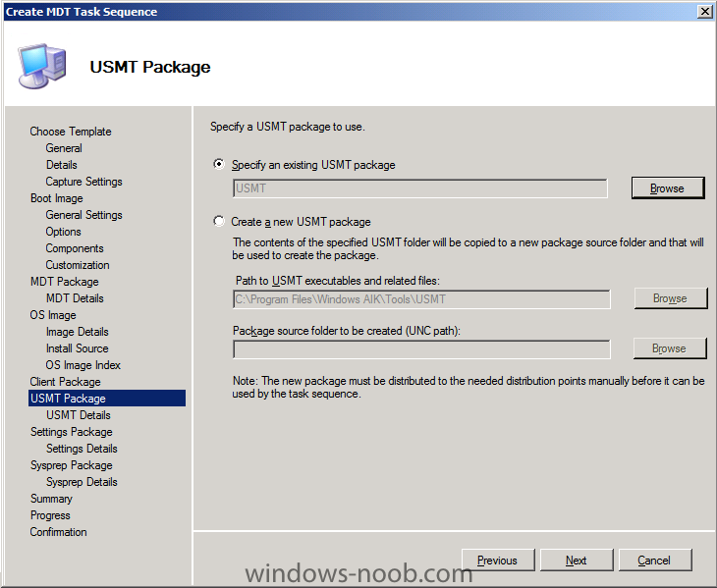
Task: Open the Options step
Action: click(63, 232)
